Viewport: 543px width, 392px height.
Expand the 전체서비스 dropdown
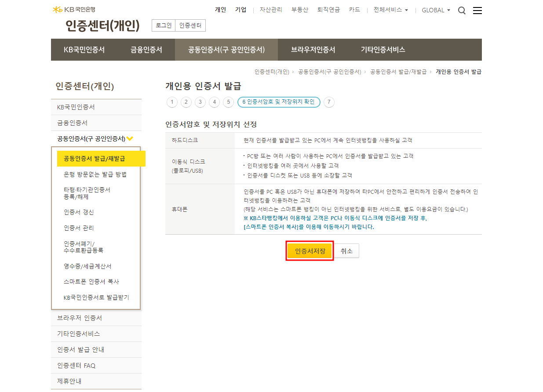pyautogui.click(x=391, y=10)
